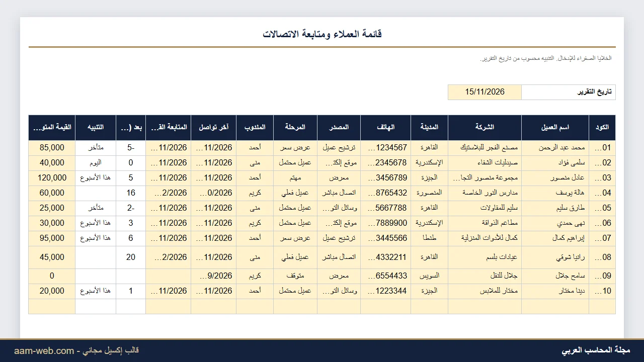Click the city cell 'المنصورة'
The height and width of the screenshot is (362, 644).
point(430,193)
